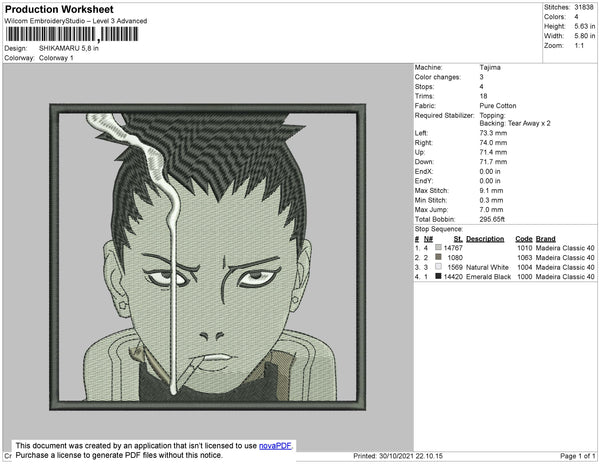Screen dimensions: 600x464
Task: Click Min Stitch value '0.3 mm'
Action: (x=491, y=200)
